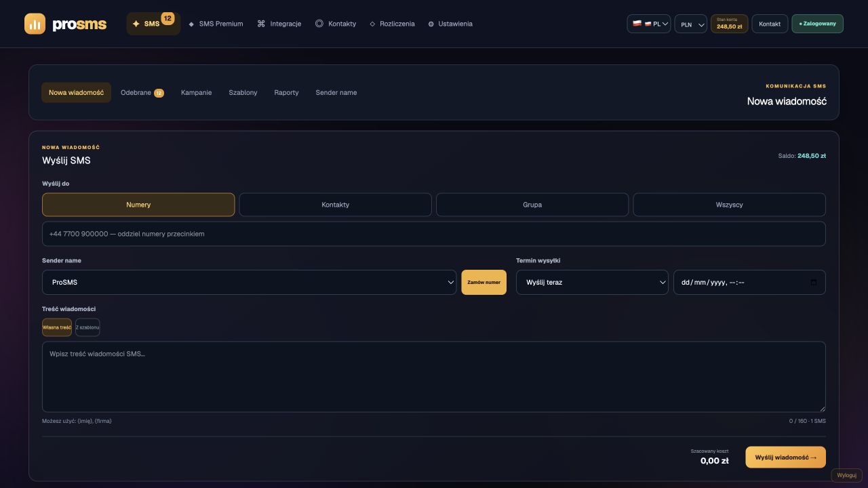Viewport: 868px width, 488px height.
Task: Click the Zamów numer button
Action: 484,283
